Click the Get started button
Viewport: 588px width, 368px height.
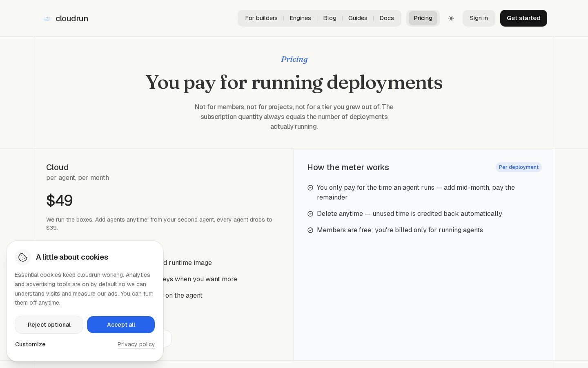click(523, 18)
